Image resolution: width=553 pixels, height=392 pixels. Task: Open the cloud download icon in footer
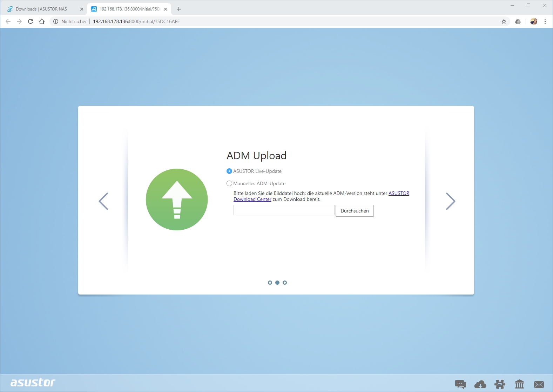pyautogui.click(x=480, y=384)
